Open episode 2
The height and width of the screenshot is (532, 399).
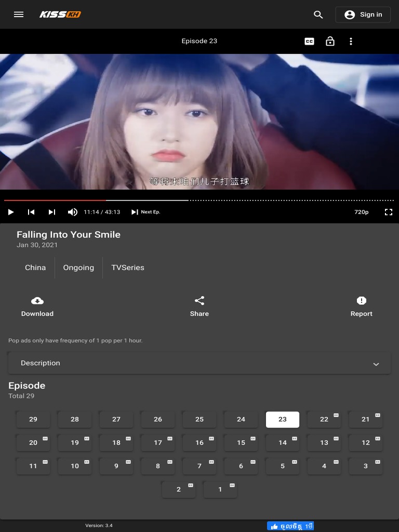click(x=179, y=489)
